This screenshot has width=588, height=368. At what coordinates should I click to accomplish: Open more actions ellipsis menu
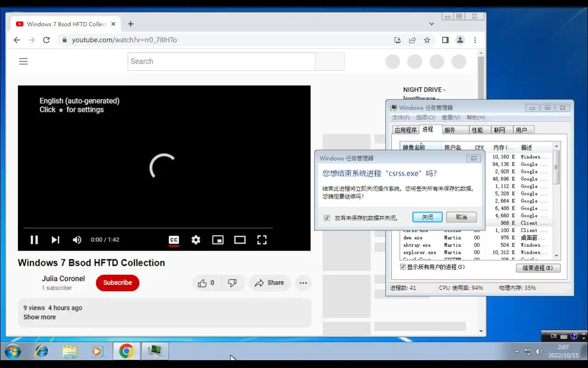click(303, 283)
